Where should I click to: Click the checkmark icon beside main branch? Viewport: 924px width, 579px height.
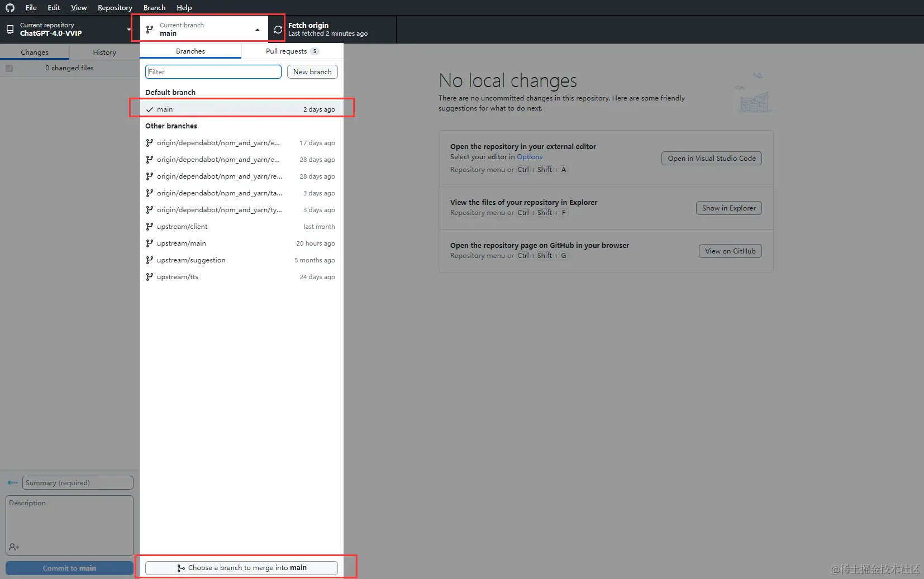tap(149, 109)
